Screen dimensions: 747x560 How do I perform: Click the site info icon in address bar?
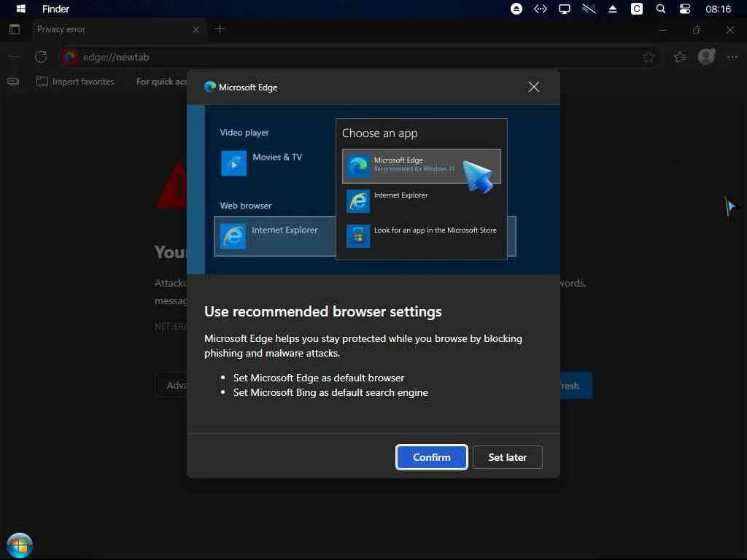(70, 57)
